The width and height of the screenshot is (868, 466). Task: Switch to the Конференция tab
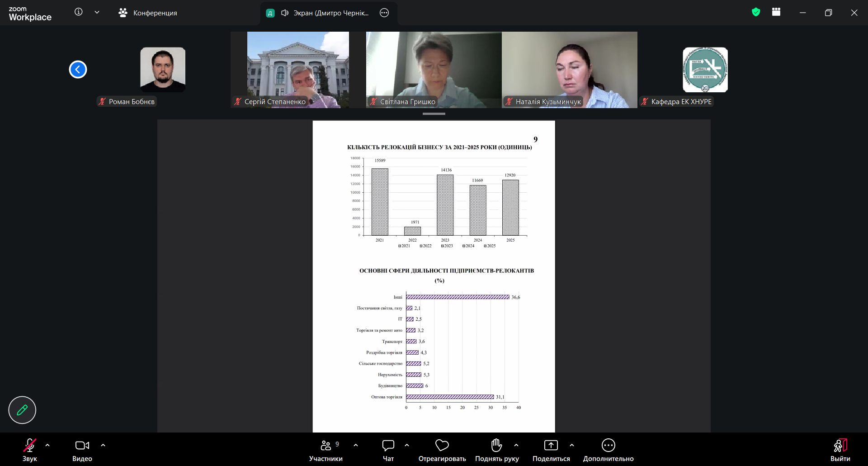147,13
